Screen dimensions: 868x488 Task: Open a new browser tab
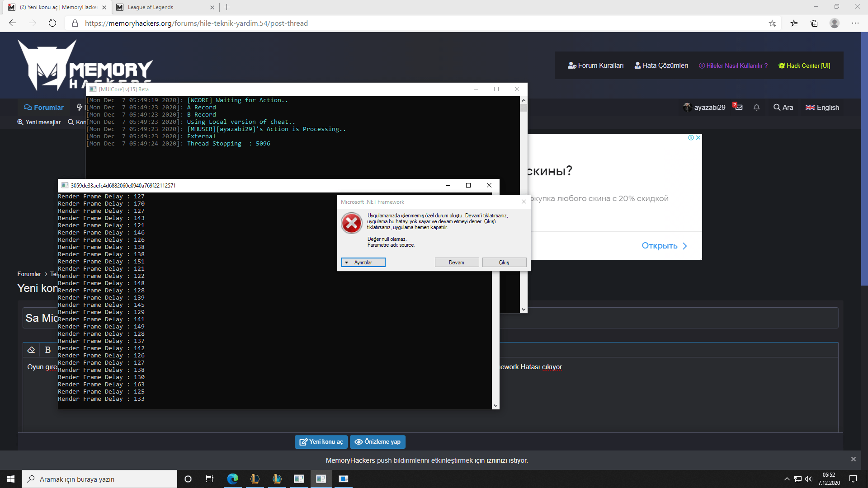[x=227, y=7]
